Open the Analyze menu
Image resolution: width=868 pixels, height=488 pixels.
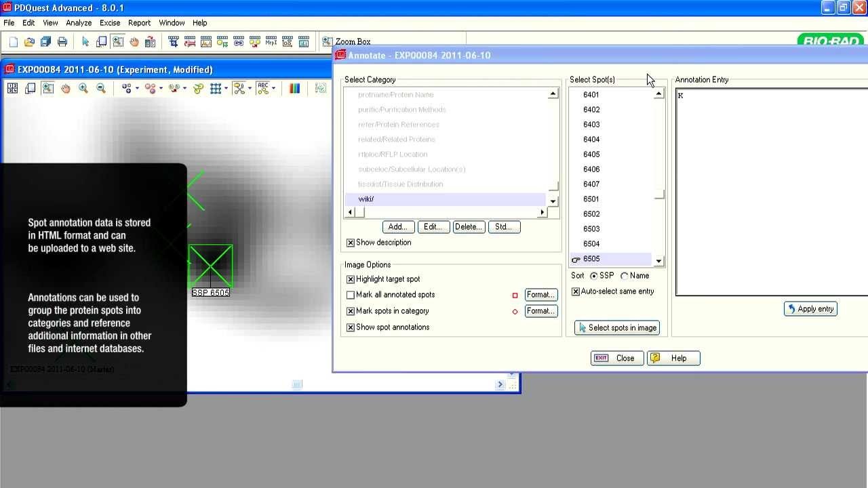pyautogui.click(x=79, y=22)
